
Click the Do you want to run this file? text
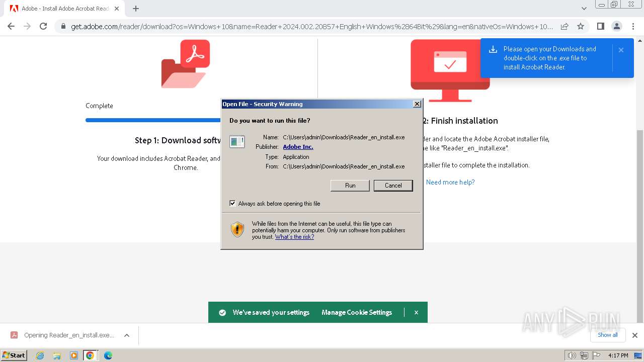270,121
